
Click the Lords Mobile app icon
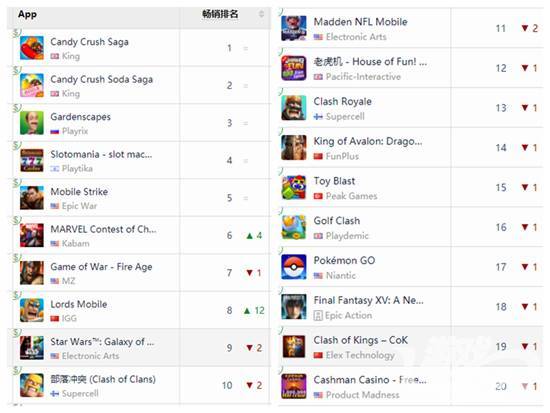coord(32,310)
